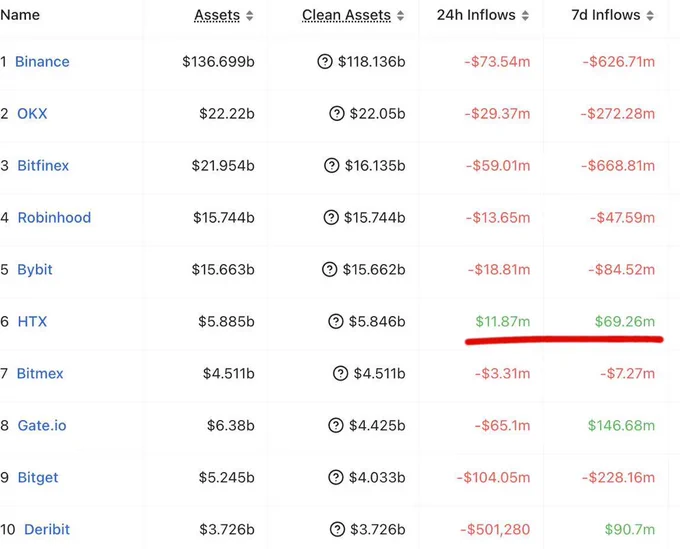Open Bybit clean assets question icon
Image resolution: width=680 pixels, height=549 pixels.
point(330,269)
